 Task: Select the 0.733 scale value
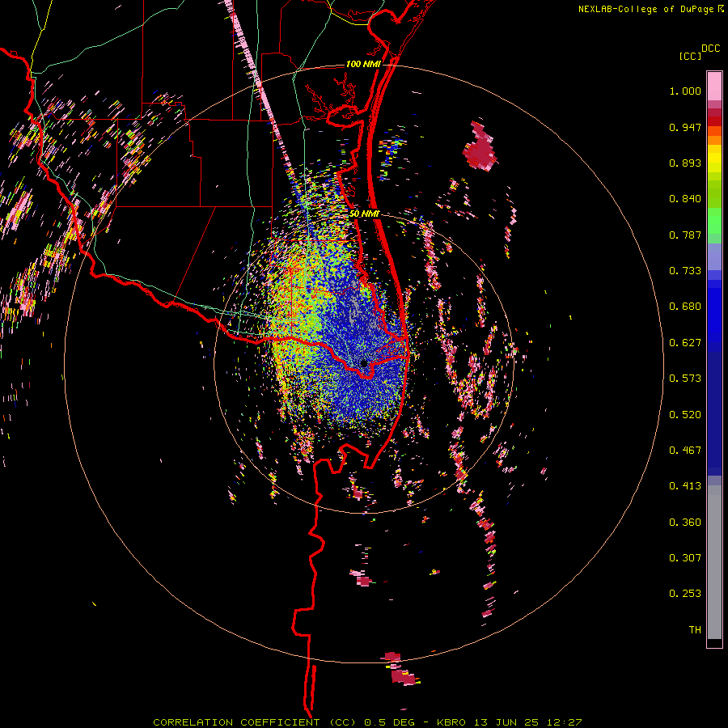tap(685, 271)
